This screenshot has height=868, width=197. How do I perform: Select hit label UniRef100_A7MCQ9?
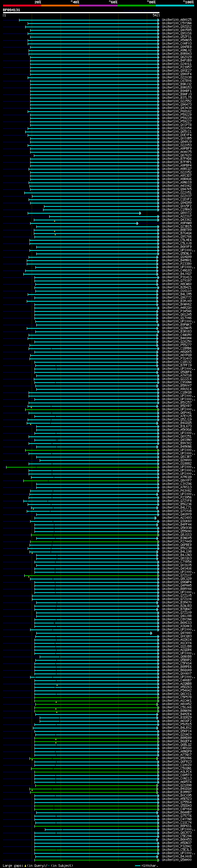pos(177,477)
